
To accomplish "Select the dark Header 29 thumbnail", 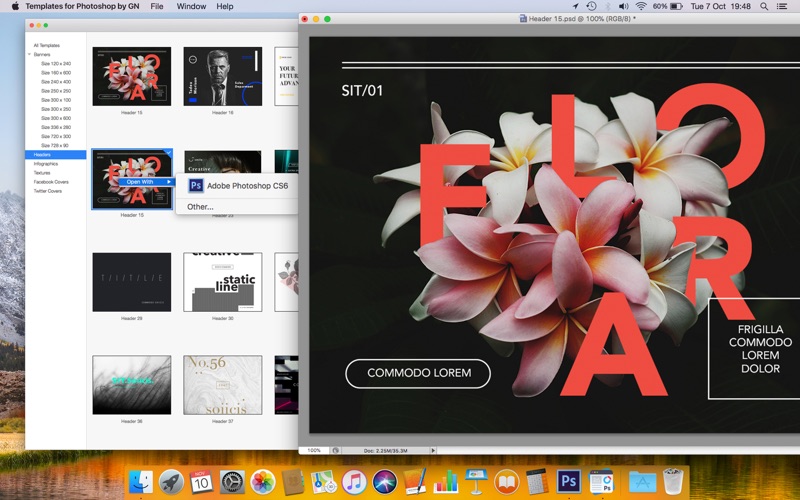I will [132, 282].
